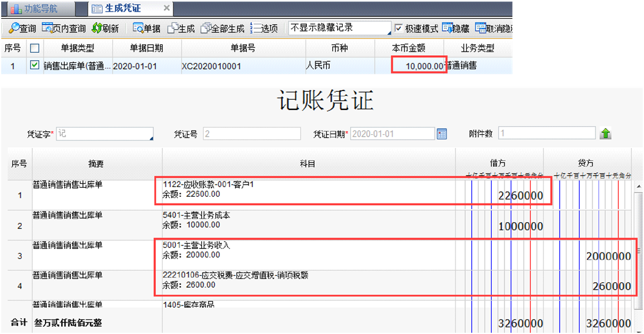Click the 凭证号 input field
This screenshot has width=644, height=334.
[x=252, y=134]
